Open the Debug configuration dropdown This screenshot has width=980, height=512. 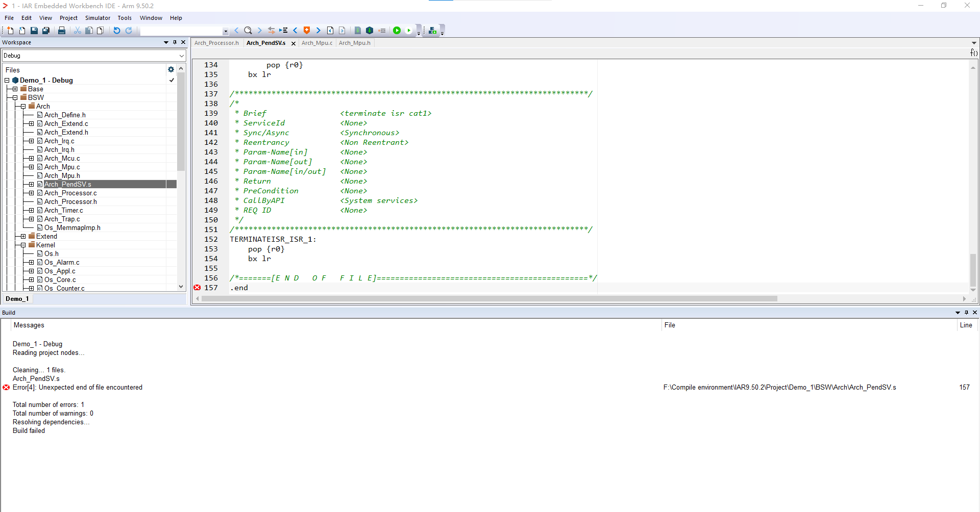pos(182,56)
